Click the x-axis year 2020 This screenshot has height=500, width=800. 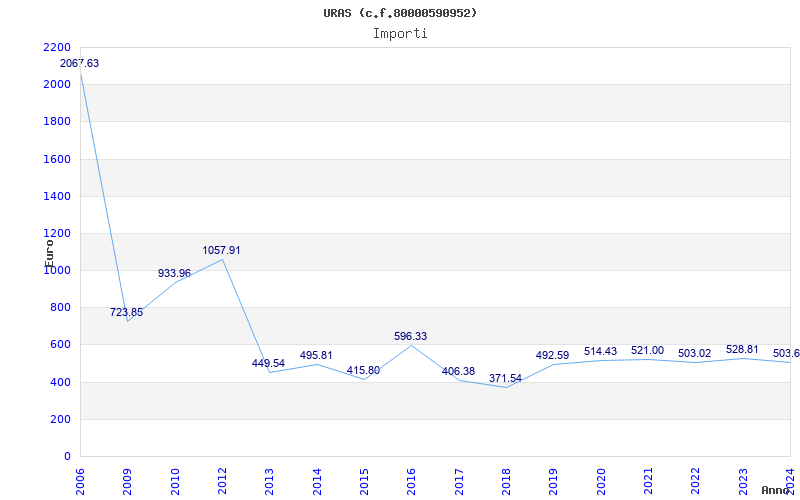coord(601,482)
